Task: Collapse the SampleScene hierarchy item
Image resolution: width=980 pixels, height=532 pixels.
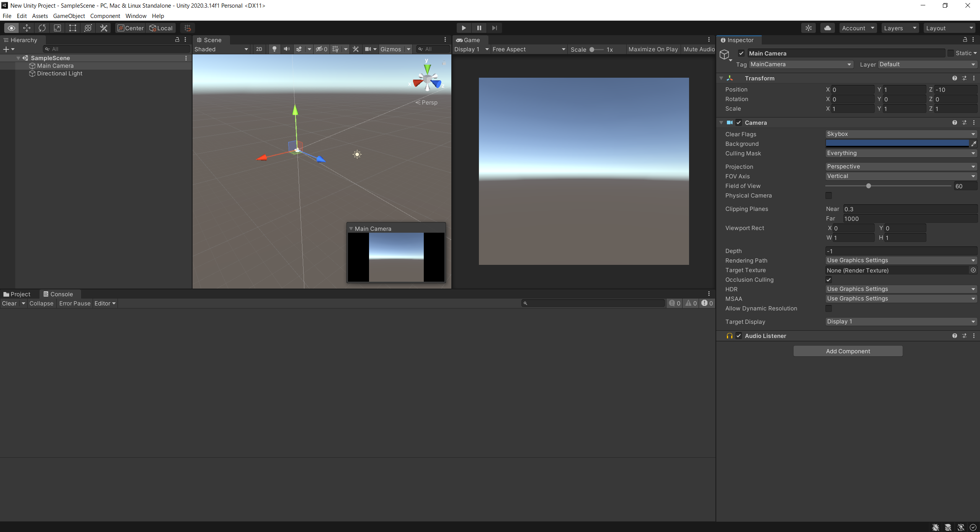Action: coord(18,58)
